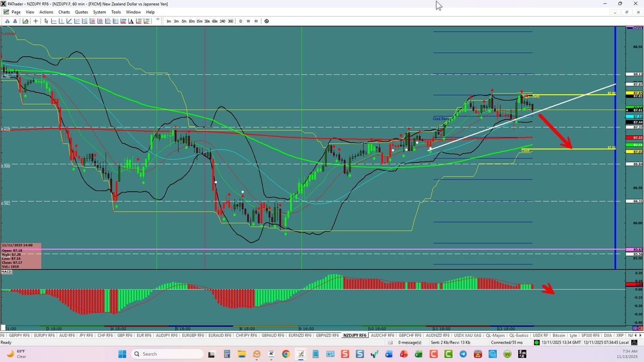This screenshot has width=644, height=362.
Task: Expand toolbar overflow chevron
Action: click(158, 20)
